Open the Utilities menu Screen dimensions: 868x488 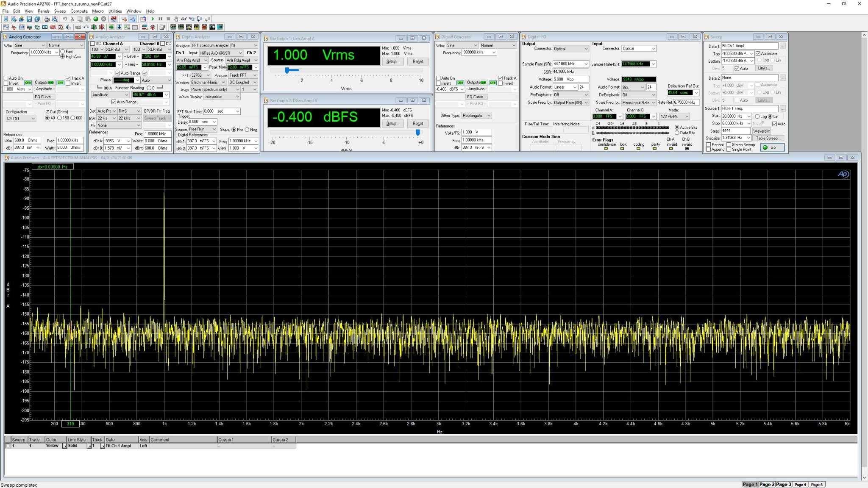pos(115,11)
